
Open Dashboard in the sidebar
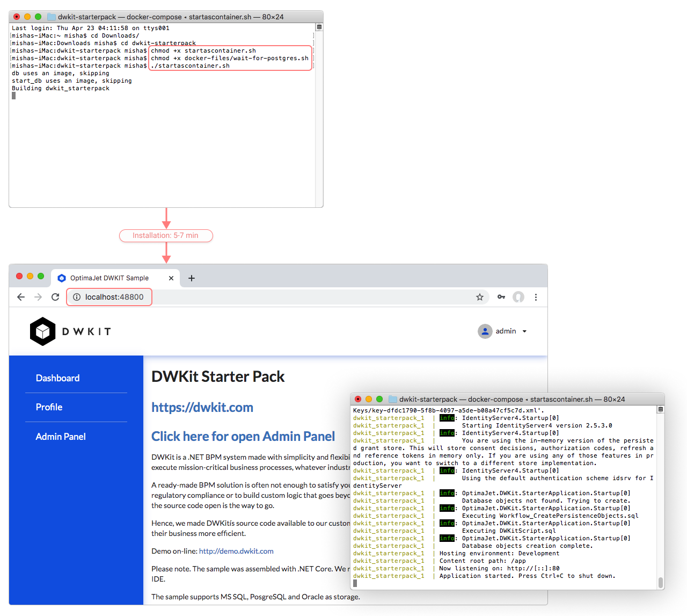point(57,378)
